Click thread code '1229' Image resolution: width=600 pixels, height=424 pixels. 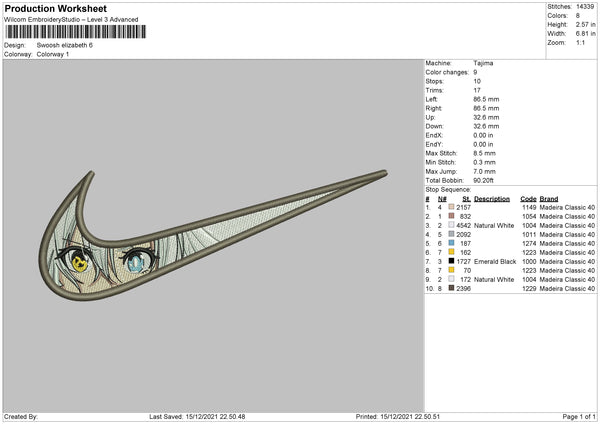[x=529, y=289]
